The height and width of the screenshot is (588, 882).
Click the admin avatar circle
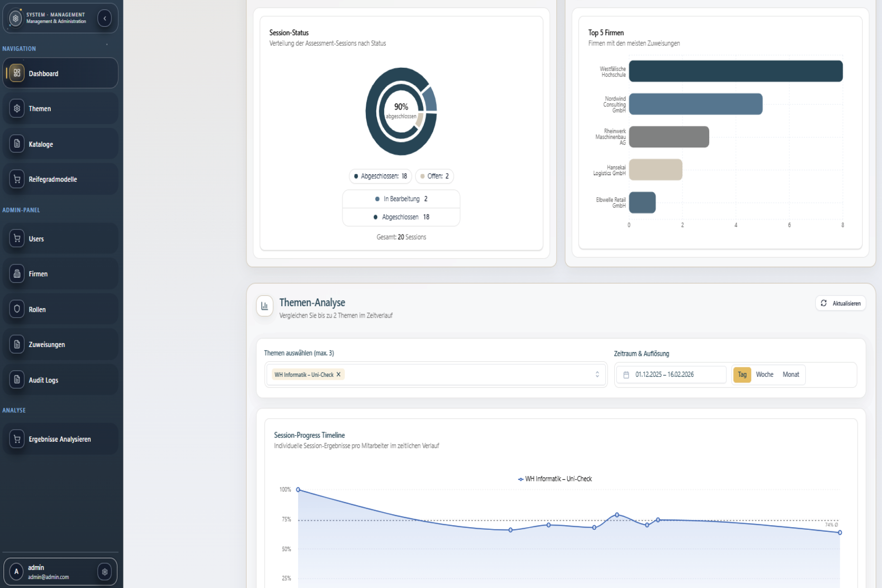[16, 572]
